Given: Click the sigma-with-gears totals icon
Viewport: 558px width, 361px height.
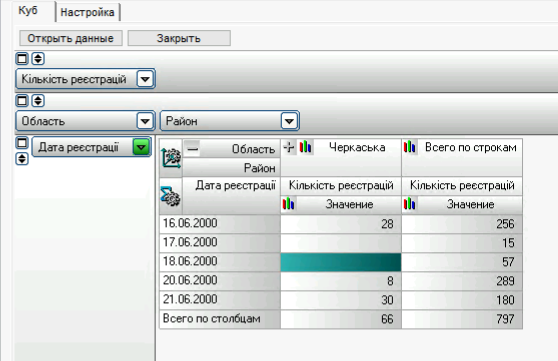Looking at the screenshot, I should [171, 196].
